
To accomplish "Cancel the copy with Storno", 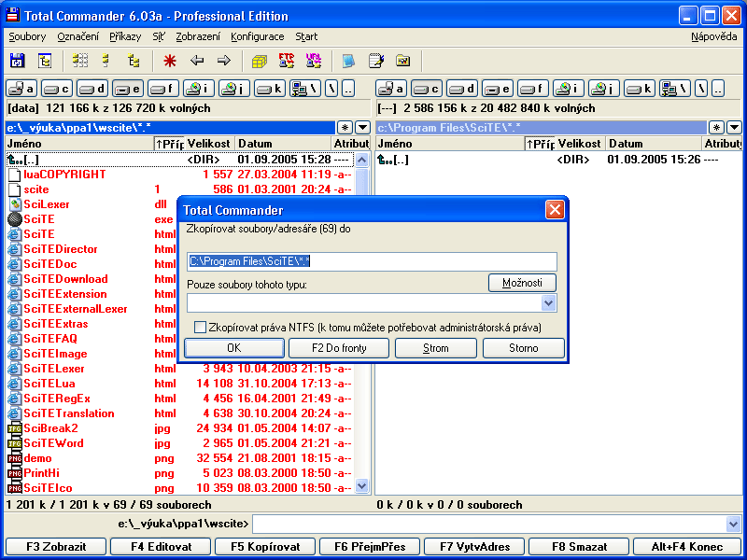I will coord(524,348).
